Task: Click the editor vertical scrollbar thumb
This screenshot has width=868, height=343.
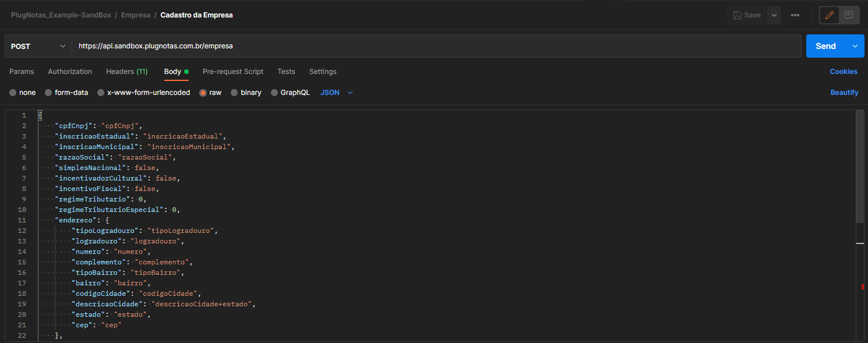Action: (860, 166)
